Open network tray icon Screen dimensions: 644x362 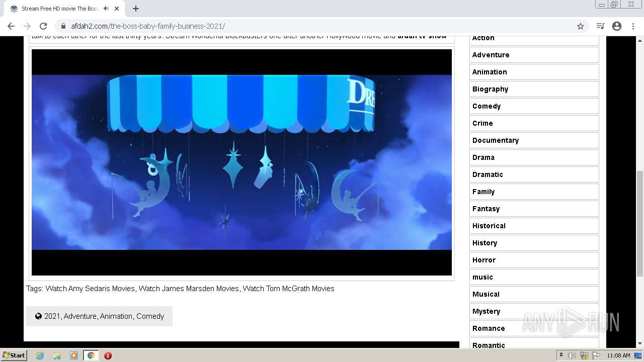tap(584, 355)
